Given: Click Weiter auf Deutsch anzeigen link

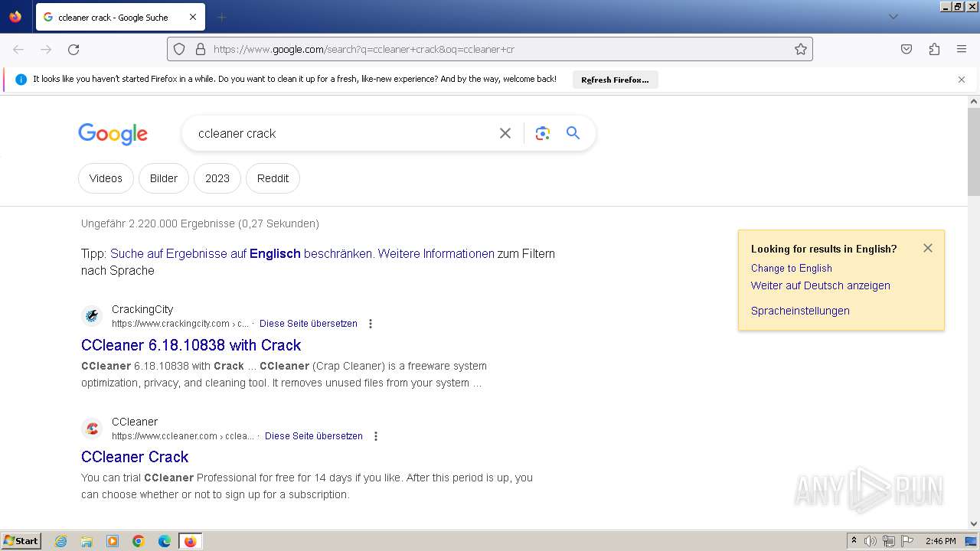Looking at the screenshot, I should (821, 285).
